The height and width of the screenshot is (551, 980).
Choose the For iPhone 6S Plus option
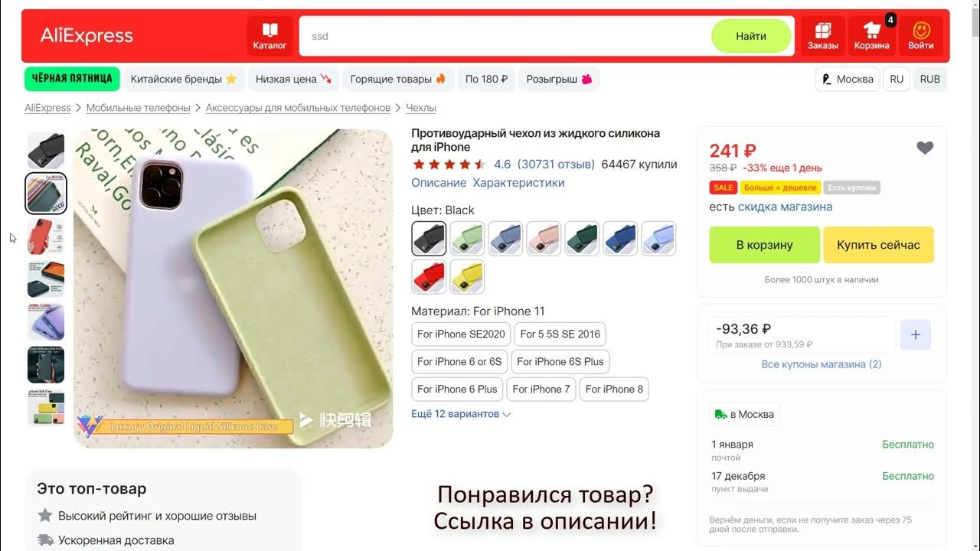pos(560,362)
